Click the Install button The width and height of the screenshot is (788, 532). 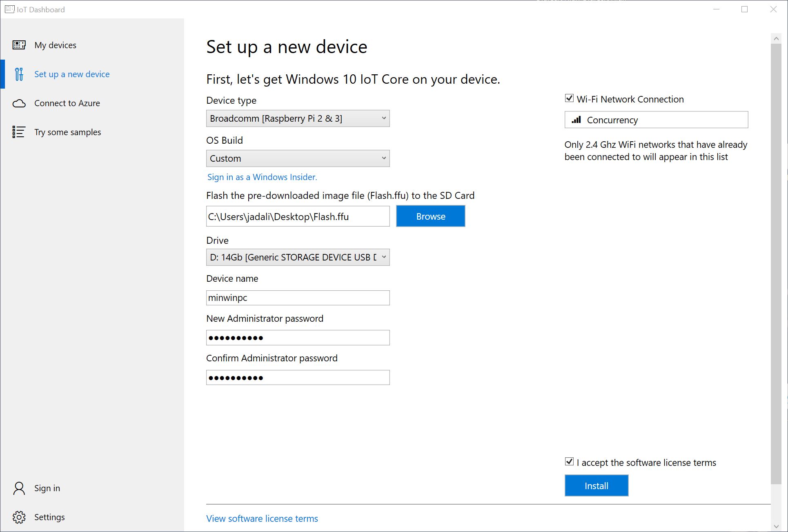pos(596,485)
